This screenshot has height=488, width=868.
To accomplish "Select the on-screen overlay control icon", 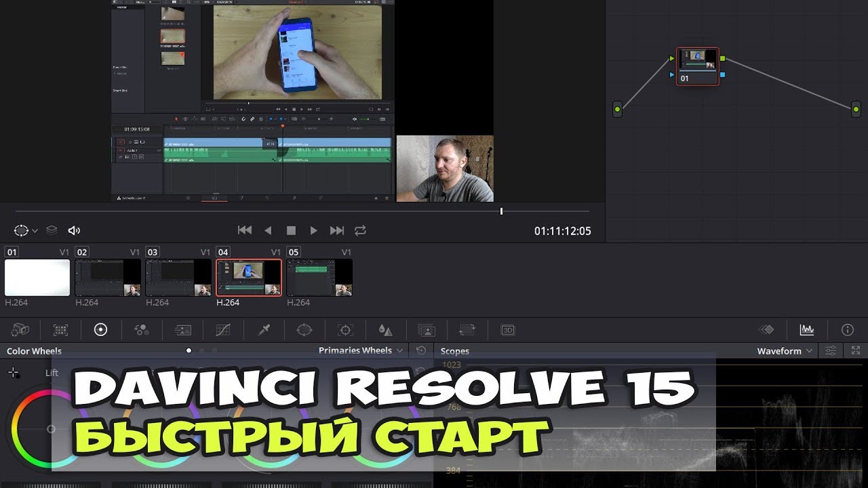I will [x=21, y=230].
